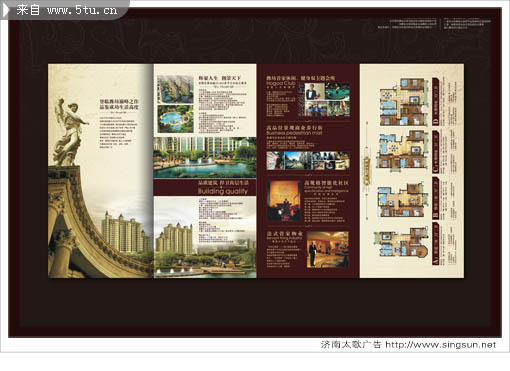This screenshot has width=510, height=371.
Task: Select the swimming pool overhead thumbnail
Action: click(175, 119)
